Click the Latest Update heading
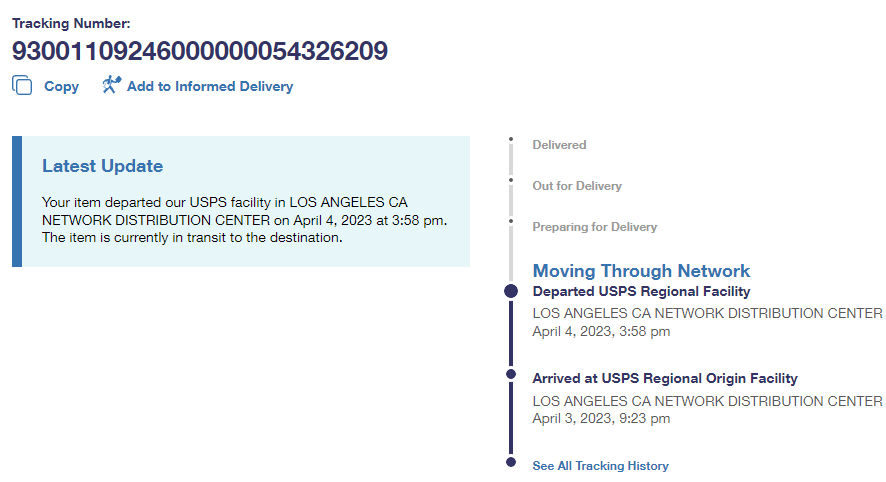886x482 pixels. [x=102, y=166]
